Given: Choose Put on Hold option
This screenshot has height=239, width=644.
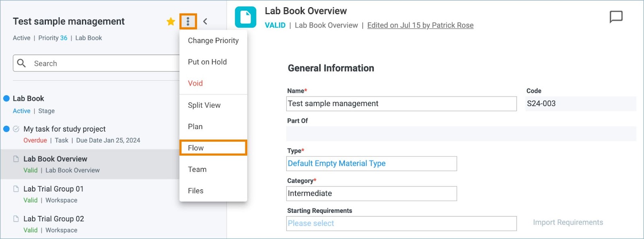Looking at the screenshot, I should pyautogui.click(x=213, y=62).
